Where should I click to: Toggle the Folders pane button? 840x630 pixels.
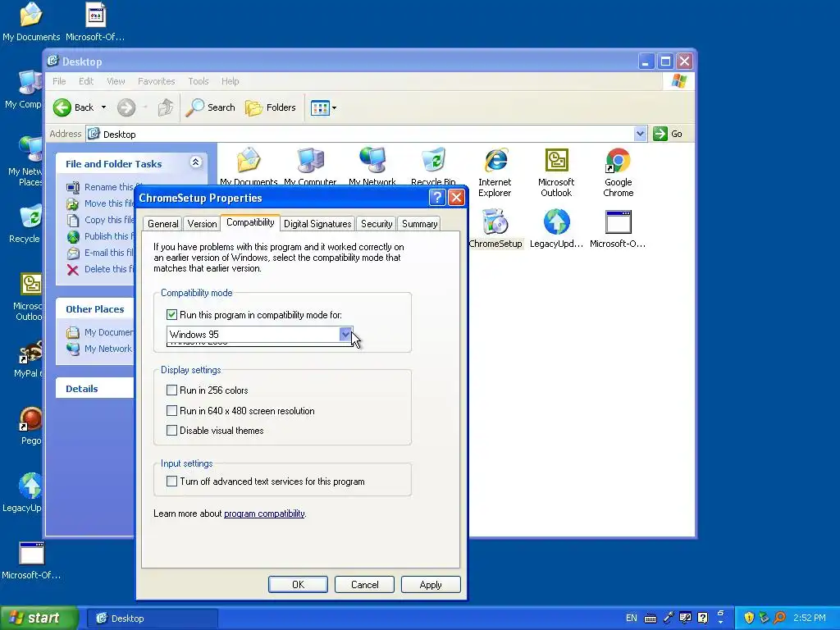271,107
